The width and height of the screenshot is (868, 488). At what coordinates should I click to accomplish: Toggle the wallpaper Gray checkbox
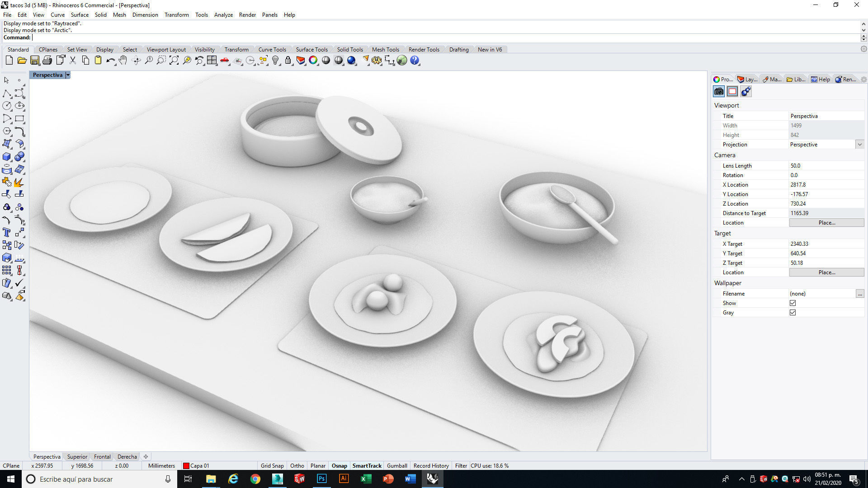tap(793, 313)
